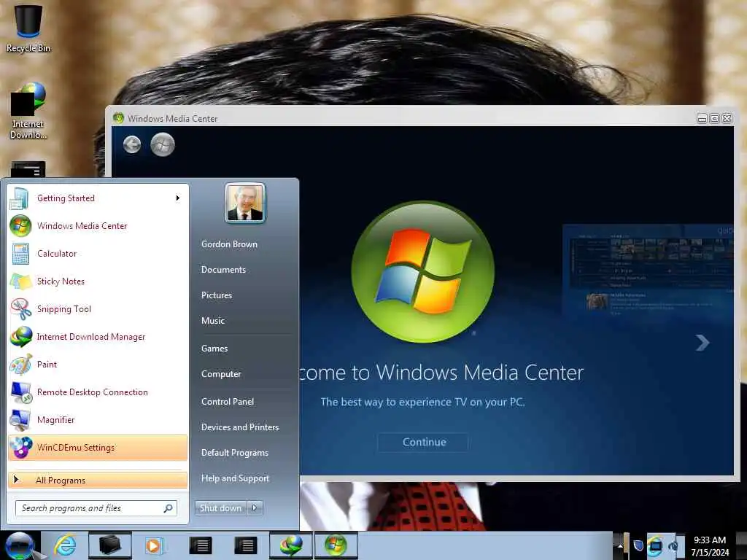747x560 pixels.
Task: Click the volume icon in system tray
Action: (x=673, y=546)
